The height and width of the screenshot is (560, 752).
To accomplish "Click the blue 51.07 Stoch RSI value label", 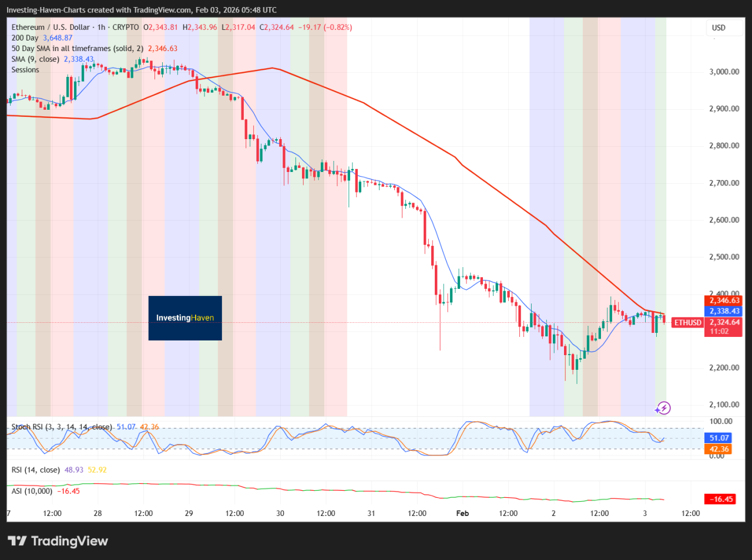I will click(x=719, y=438).
